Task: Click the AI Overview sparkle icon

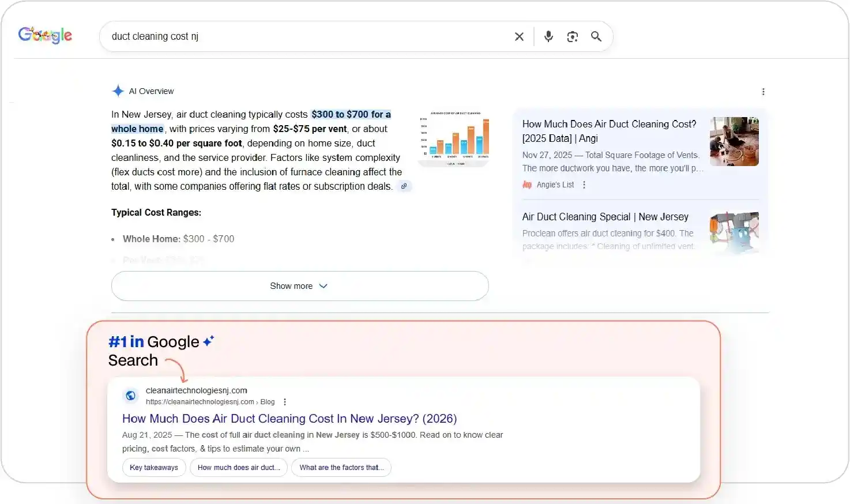Action: click(118, 91)
